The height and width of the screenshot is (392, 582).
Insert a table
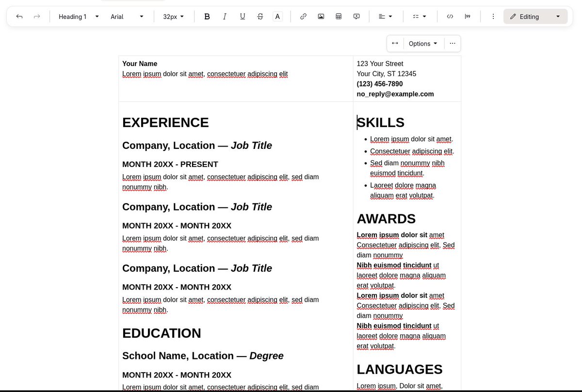click(x=339, y=16)
